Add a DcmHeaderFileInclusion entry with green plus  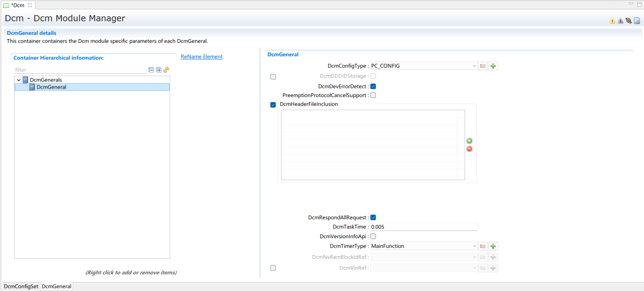pos(469,141)
